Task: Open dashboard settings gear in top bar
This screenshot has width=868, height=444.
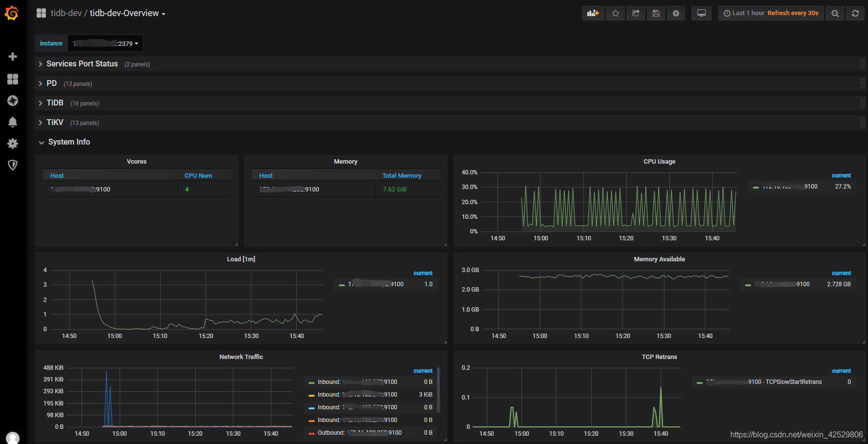Action: (676, 13)
